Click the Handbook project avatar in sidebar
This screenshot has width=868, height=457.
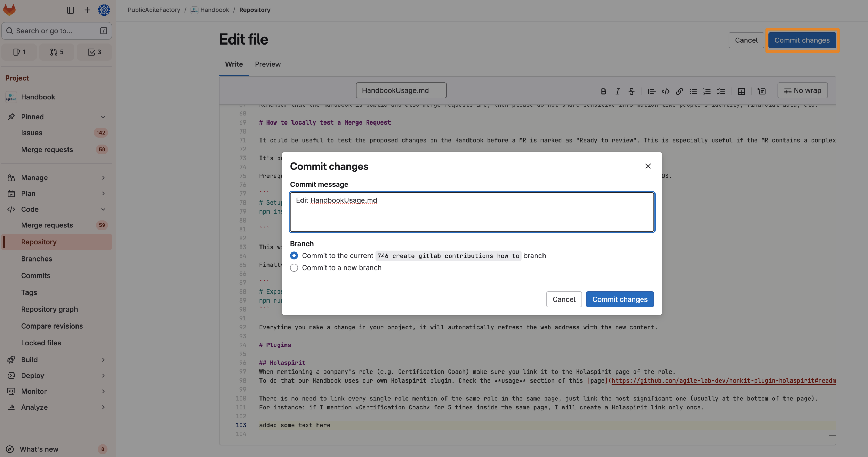click(11, 97)
